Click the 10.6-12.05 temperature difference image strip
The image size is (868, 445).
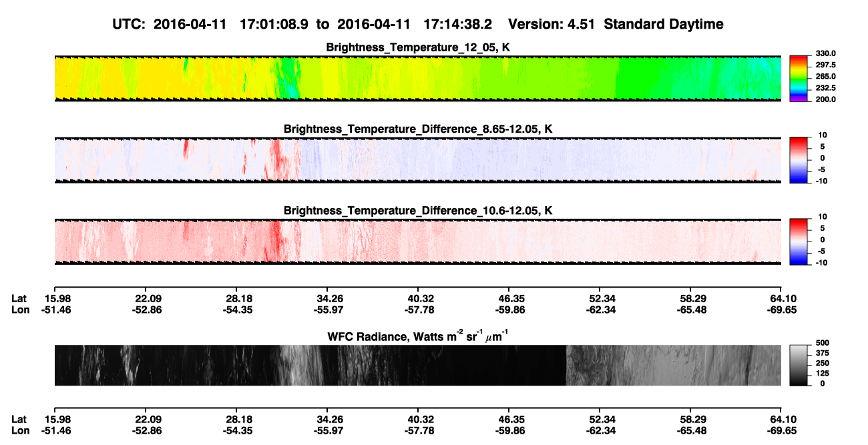pyautogui.click(x=417, y=242)
